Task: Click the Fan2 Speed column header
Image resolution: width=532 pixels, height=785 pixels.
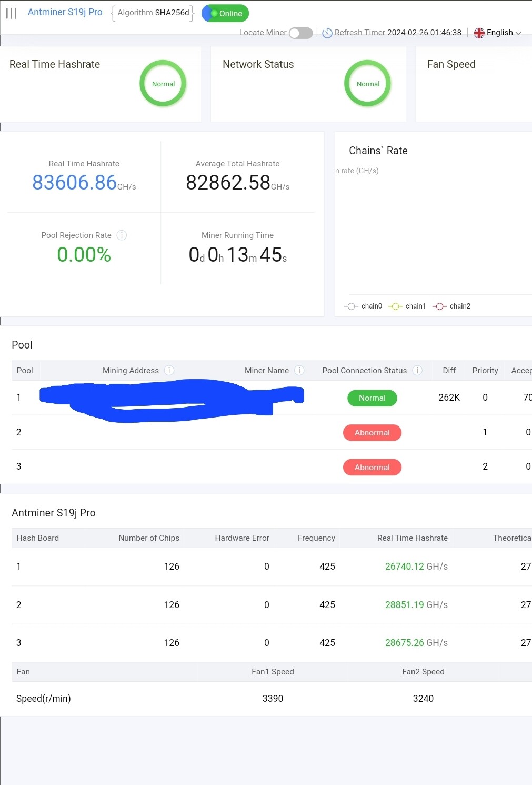Action: click(x=423, y=672)
